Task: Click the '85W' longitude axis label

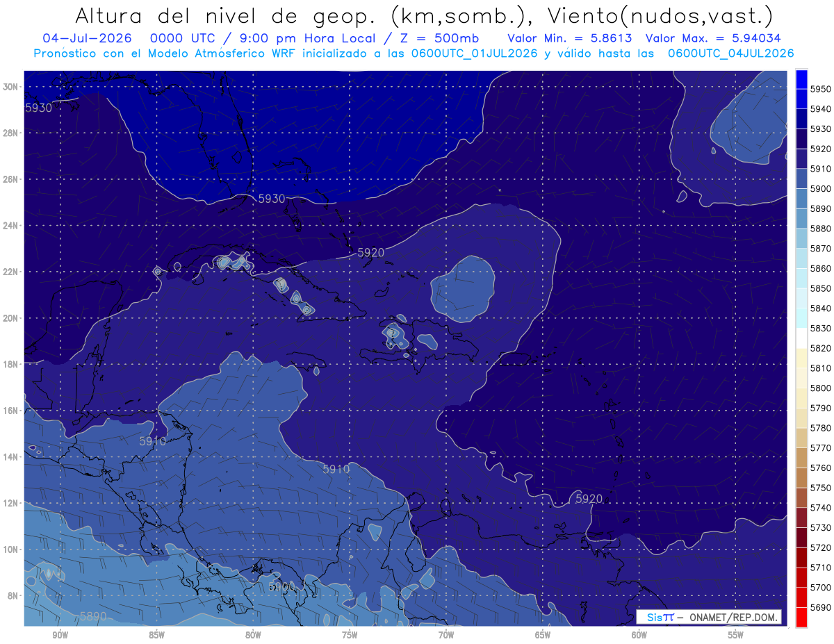Action: coord(156,636)
